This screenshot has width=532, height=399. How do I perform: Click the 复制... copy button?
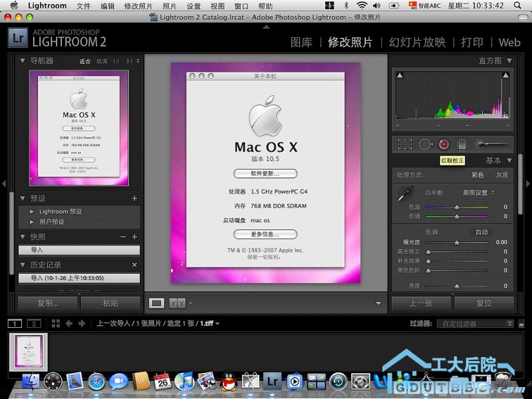[x=48, y=303]
